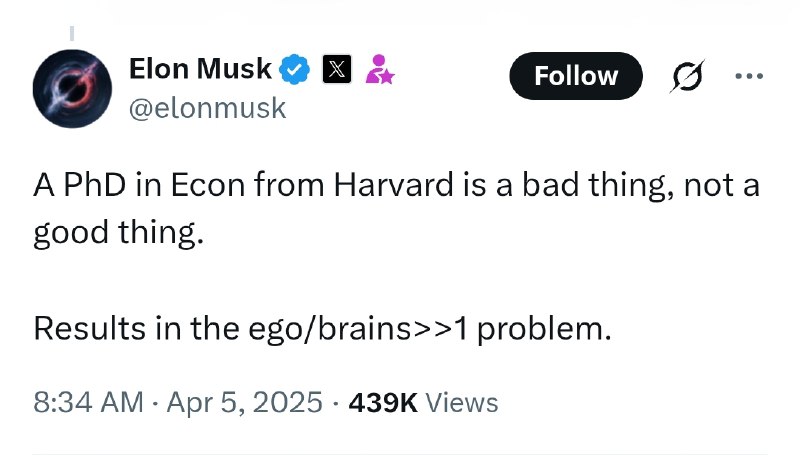
Task: Click the word 'Harvard' in the post
Action: 393,185
